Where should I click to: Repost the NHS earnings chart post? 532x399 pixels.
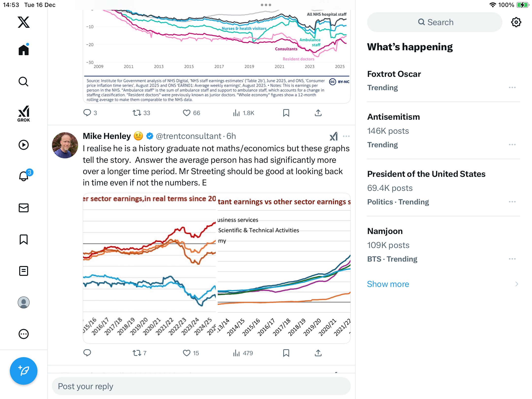tap(137, 113)
